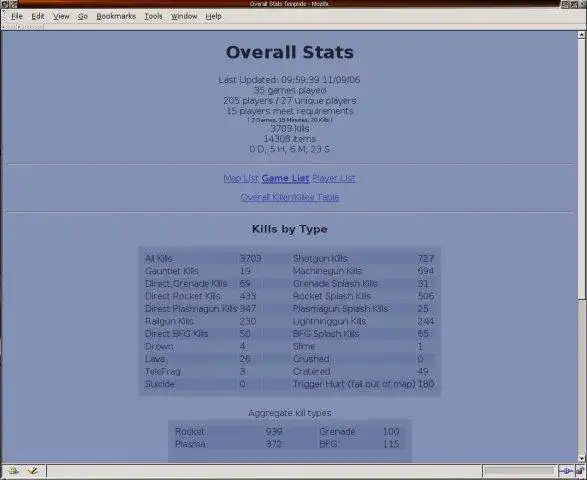This screenshot has height=480, width=587.
Task: Click the '205 players / 27 unique players' line
Action: (x=290, y=101)
